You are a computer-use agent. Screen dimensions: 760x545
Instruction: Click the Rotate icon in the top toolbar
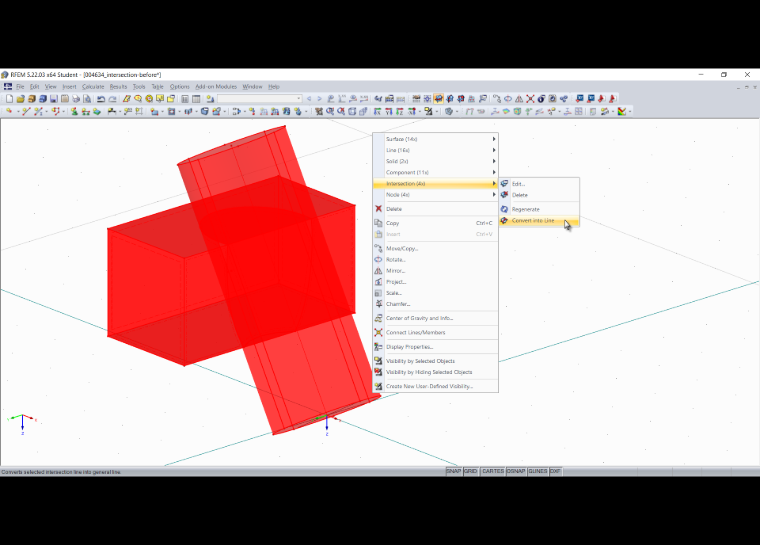click(508, 99)
